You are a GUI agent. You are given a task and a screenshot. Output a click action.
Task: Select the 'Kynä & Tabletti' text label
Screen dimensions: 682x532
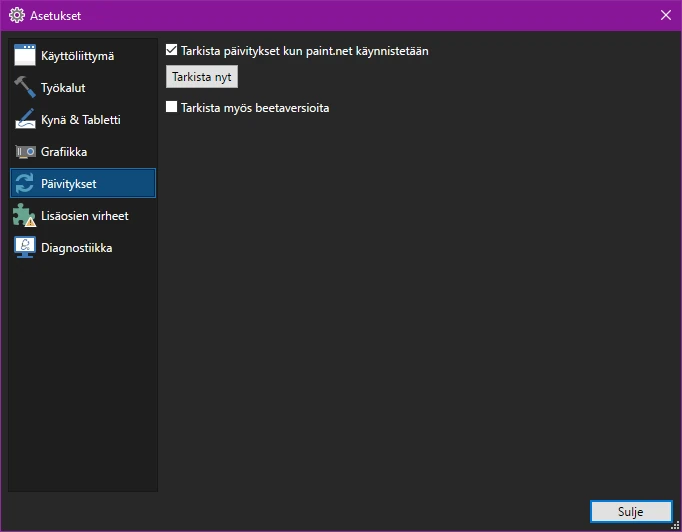(81, 120)
